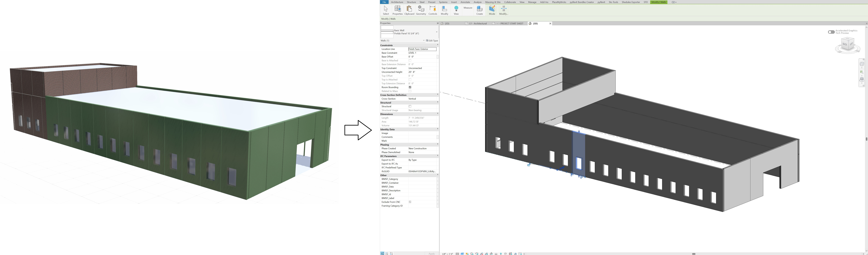
Task: Open the Modify wall panel icon
Action: click(504, 10)
